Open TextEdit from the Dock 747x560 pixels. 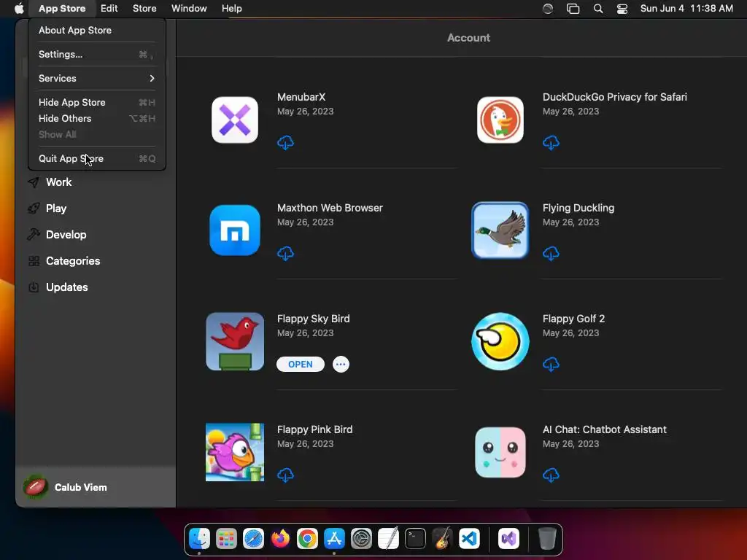point(388,539)
